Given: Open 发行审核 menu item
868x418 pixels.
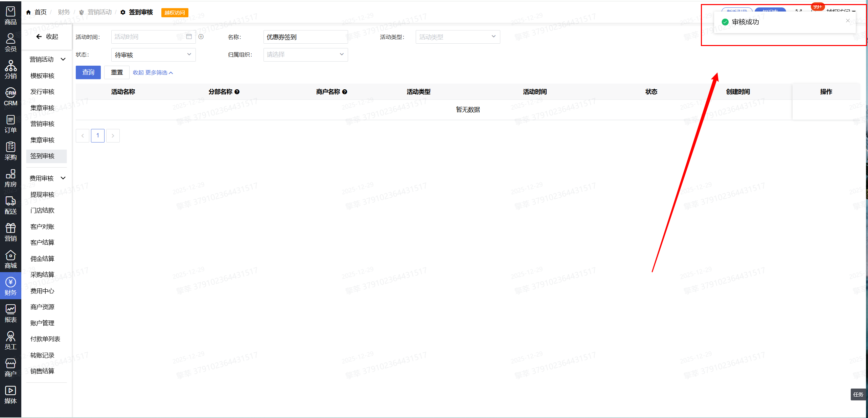Looking at the screenshot, I should (42, 92).
